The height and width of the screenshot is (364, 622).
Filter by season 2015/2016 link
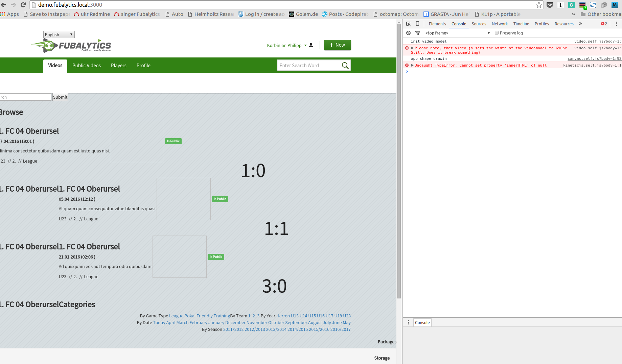319,329
